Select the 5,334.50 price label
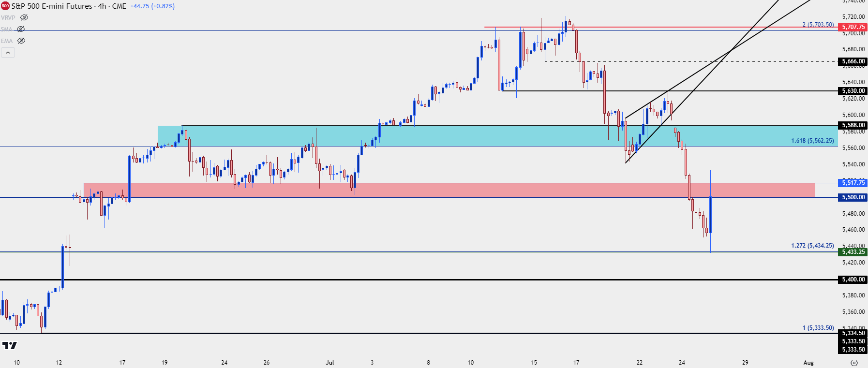This screenshot has width=868, height=368. coord(853,333)
